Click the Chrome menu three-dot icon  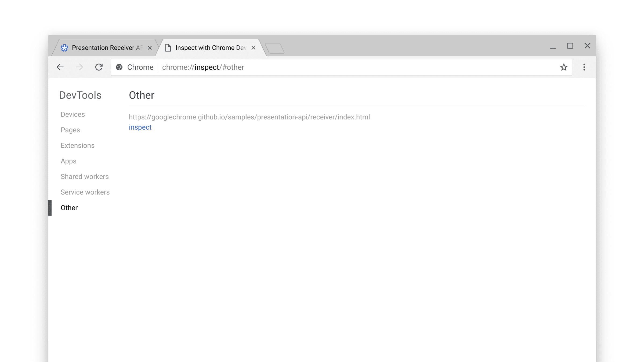tap(584, 67)
